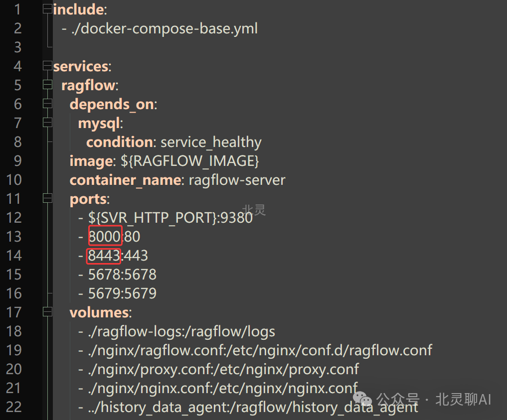507x420 pixels.
Task: Click the "${SVR_HTTP_PORT}:9380" port entry
Action: click(170, 218)
